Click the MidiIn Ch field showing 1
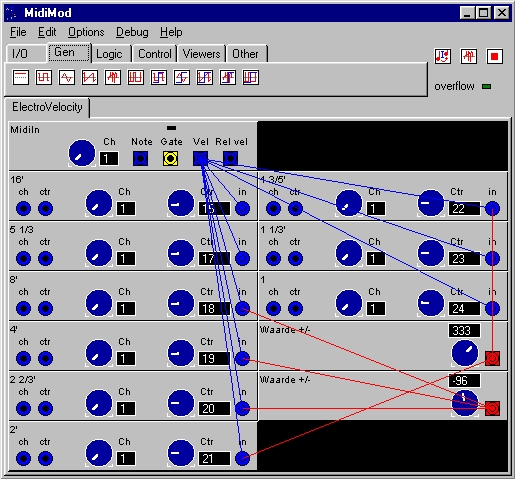Screen dimensions: 515x479 (x=109, y=159)
